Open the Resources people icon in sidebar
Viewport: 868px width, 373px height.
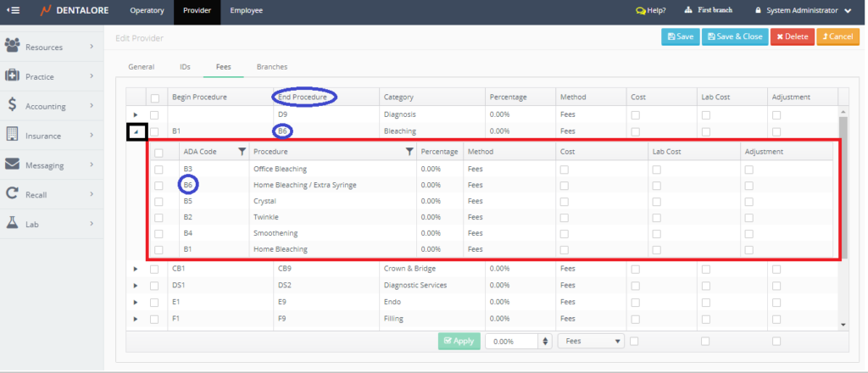point(13,46)
